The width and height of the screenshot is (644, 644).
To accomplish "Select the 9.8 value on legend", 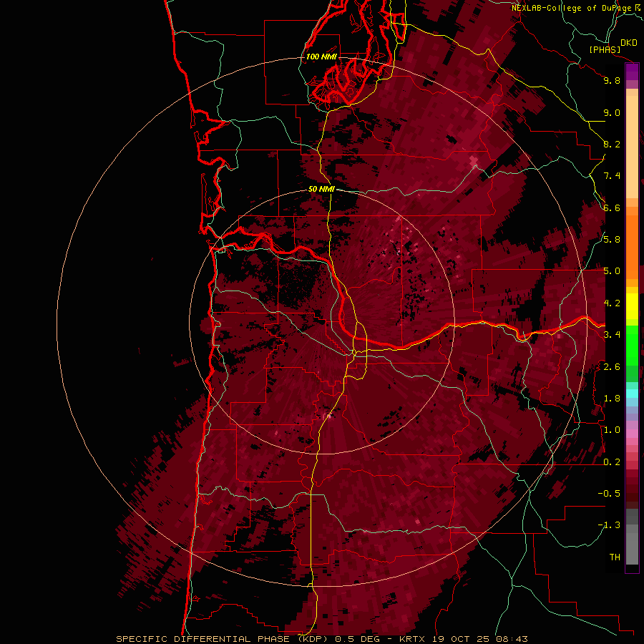I will coord(612,80).
